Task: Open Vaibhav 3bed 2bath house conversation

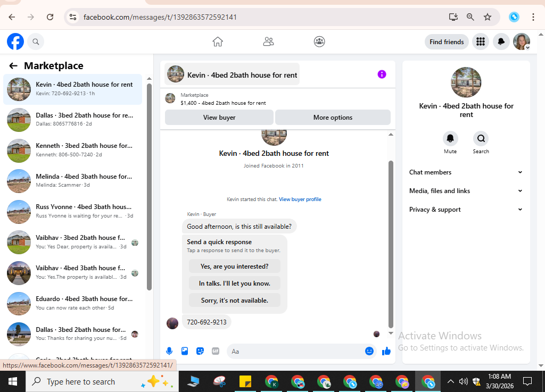Action: pos(72,242)
